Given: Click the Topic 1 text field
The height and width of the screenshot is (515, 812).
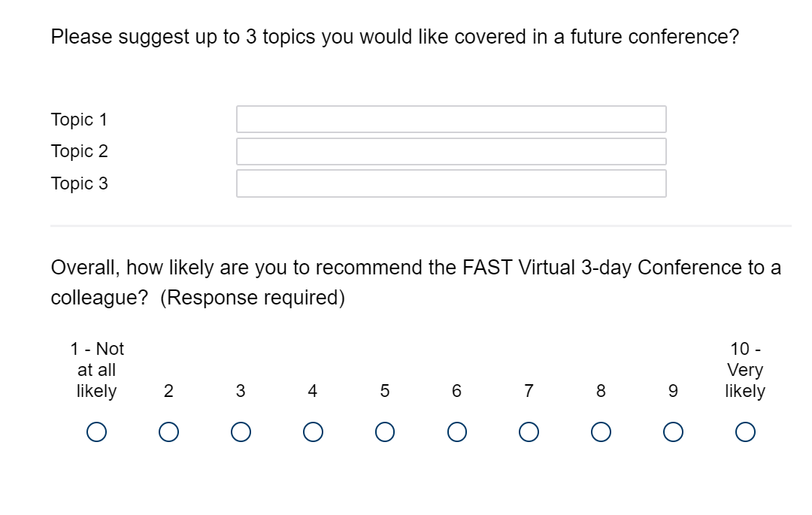Looking at the screenshot, I should click(x=451, y=119).
